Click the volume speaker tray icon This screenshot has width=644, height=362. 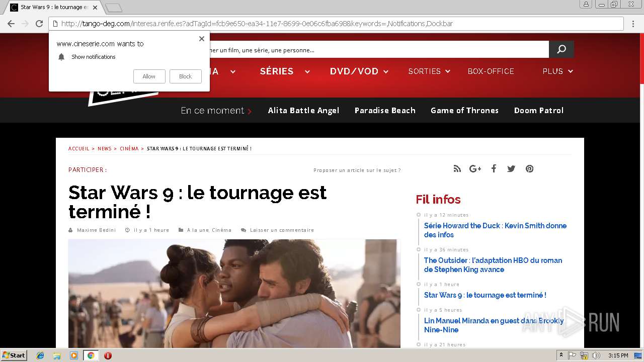pyautogui.click(x=596, y=355)
